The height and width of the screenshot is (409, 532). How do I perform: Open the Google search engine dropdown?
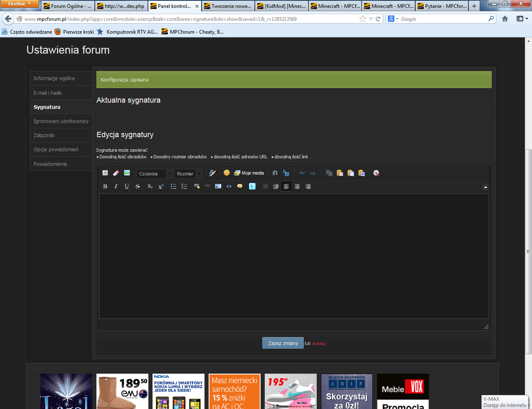click(393, 19)
